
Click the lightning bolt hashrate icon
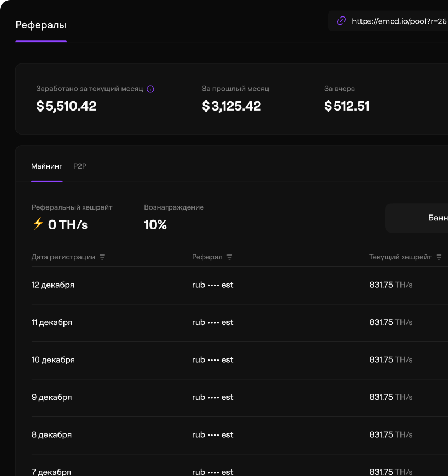38,224
